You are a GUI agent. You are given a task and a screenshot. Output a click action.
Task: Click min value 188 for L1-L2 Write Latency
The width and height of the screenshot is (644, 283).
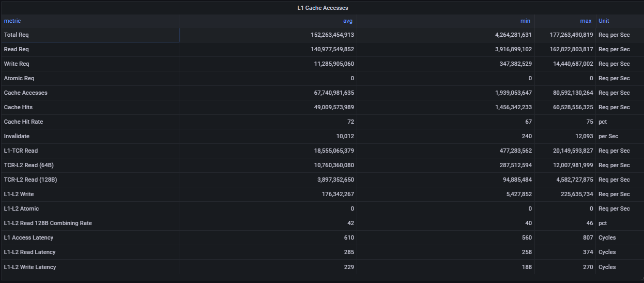(x=527, y=267)
